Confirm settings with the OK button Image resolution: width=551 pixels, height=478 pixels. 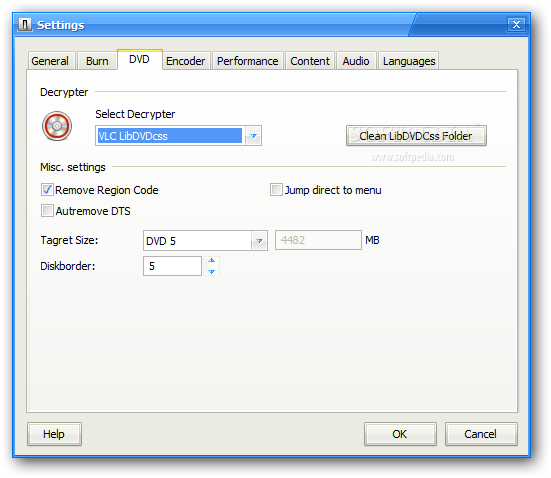400,434
